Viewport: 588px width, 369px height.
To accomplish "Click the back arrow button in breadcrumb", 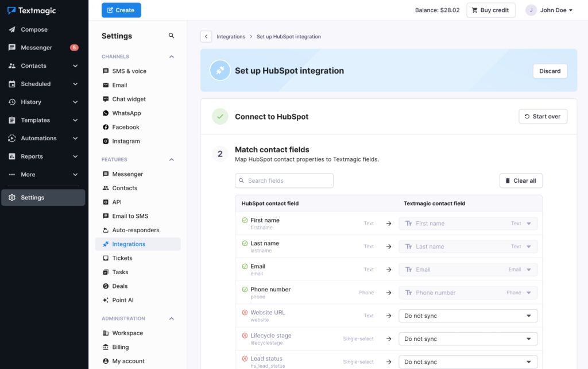I will tap(206, 36).
